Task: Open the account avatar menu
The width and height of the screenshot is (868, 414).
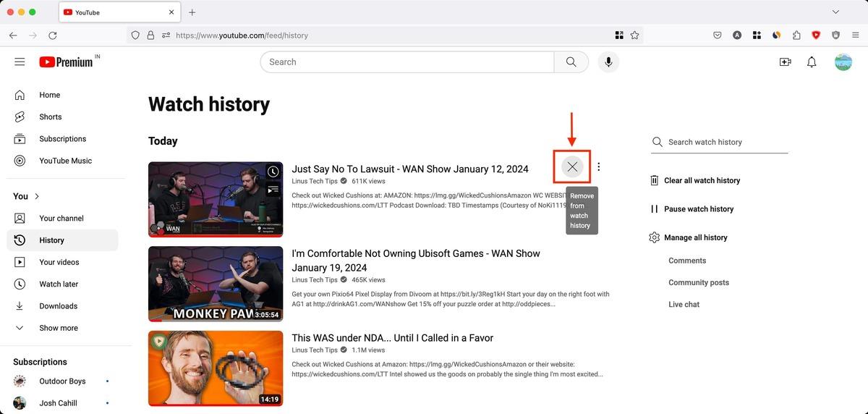Action: click(843, 62)
